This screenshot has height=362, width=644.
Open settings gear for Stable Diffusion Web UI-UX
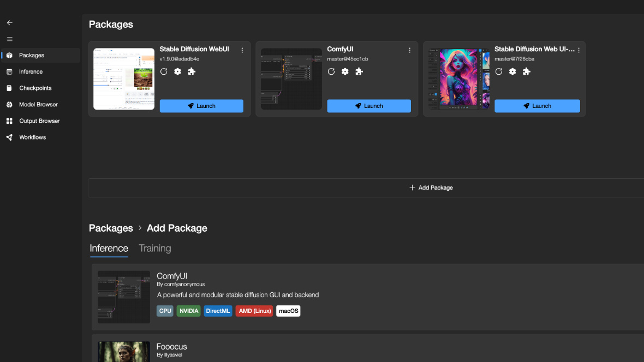click(512, 71)
